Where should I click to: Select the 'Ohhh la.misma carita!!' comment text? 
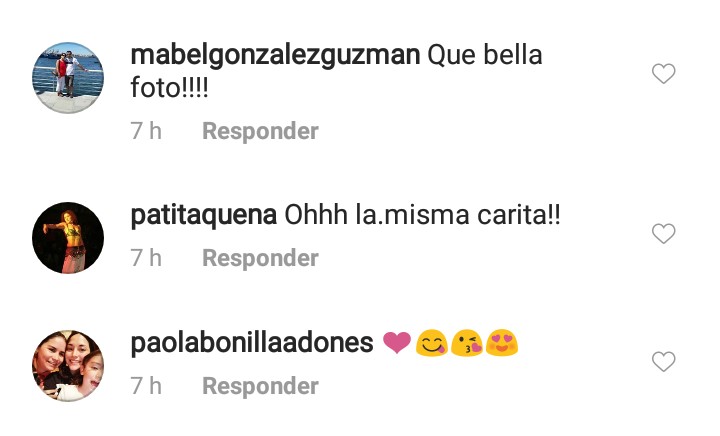(422, 215)
